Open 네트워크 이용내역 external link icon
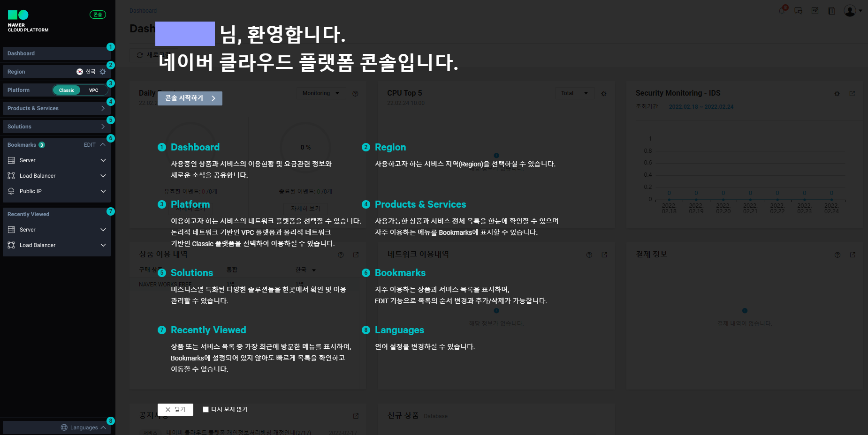Viewport: 868px width, 435px height. pyautogui.click(x=604, y=255)
